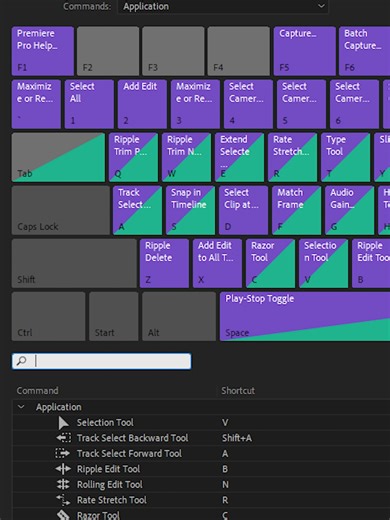This screenshot has width=390, height=520.
Task: Select the backtick Maximize or Restore key
Action: tap(36, 104)
